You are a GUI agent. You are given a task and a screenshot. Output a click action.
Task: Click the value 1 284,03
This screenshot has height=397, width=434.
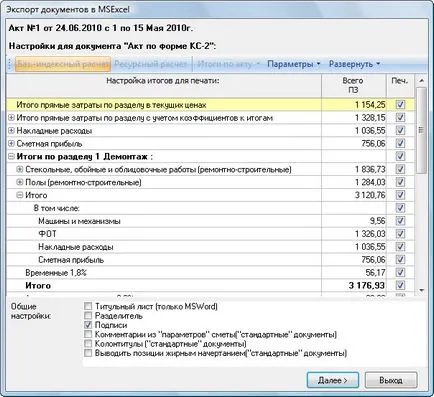[370, 182]
